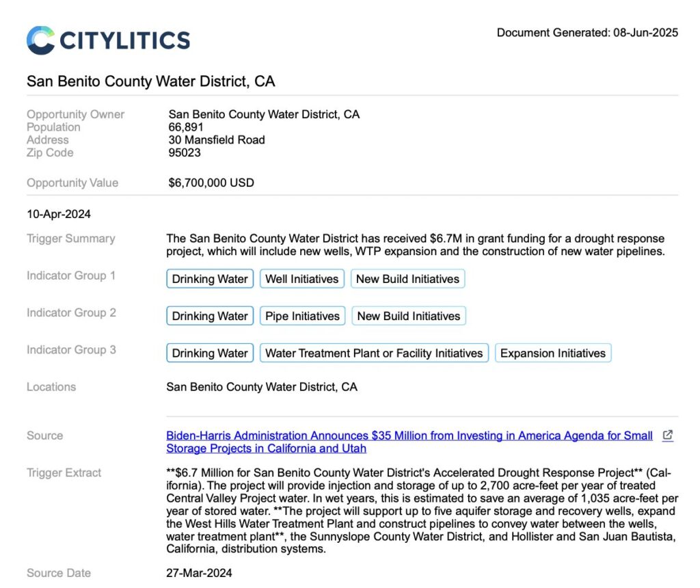Click the Indicator Group 3 label

71,349
